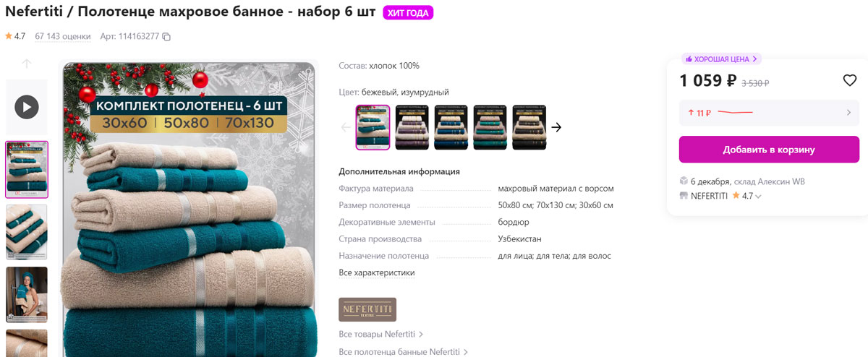Expand the price change 11 ₽ details

pyautogui.click(x=769, y=113)
